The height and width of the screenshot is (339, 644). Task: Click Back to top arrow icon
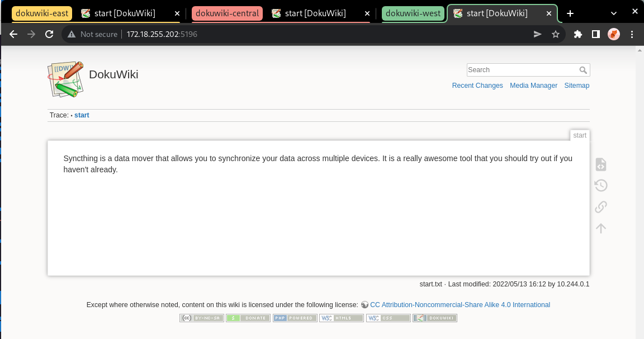600,228
